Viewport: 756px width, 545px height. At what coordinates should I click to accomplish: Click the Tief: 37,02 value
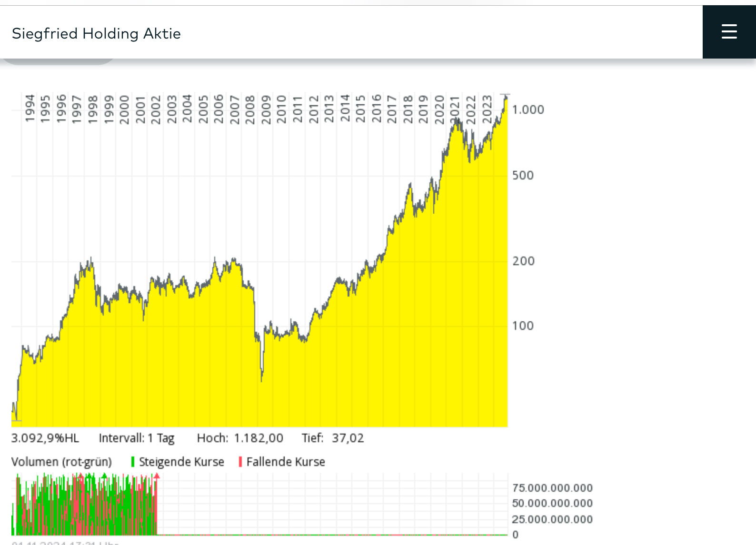333,438
